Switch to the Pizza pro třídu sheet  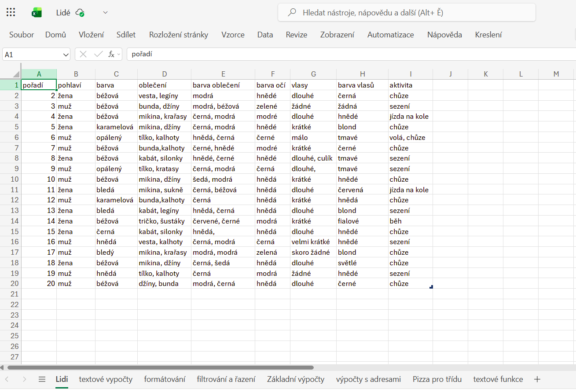pyautogui.click(x=437, y=379)
